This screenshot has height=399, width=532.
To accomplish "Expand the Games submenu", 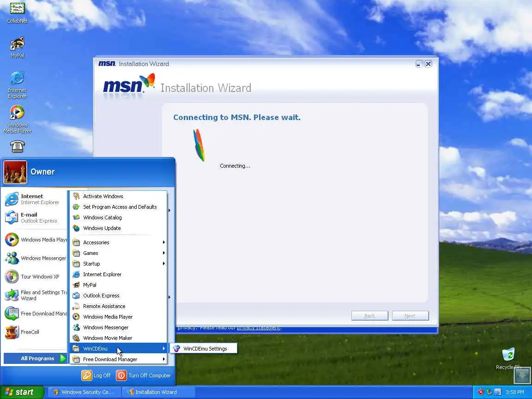I will click(x=118, y=253).
